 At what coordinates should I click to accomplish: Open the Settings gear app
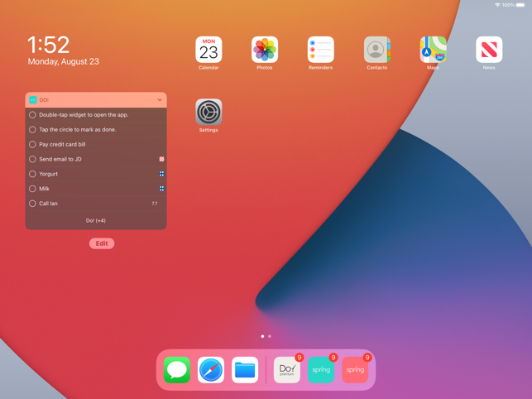pyautogui.click(x=208, y=112)
